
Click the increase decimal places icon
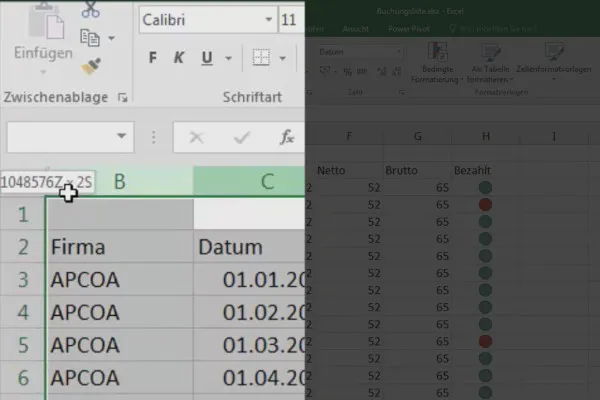(x=382, y=71)
